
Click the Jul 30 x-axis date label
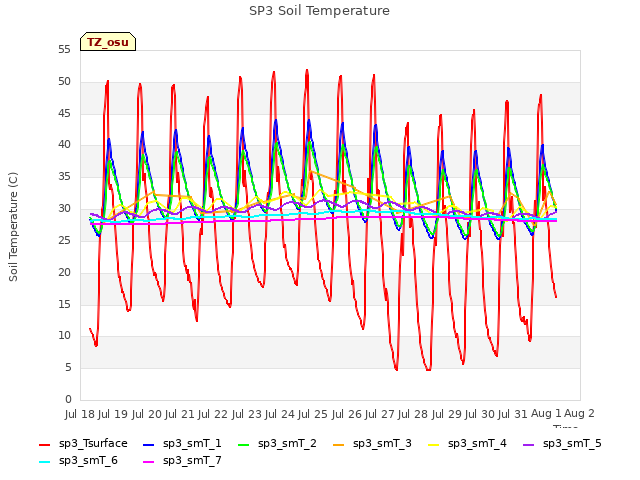pyautogui.click(x=479, y=414)
